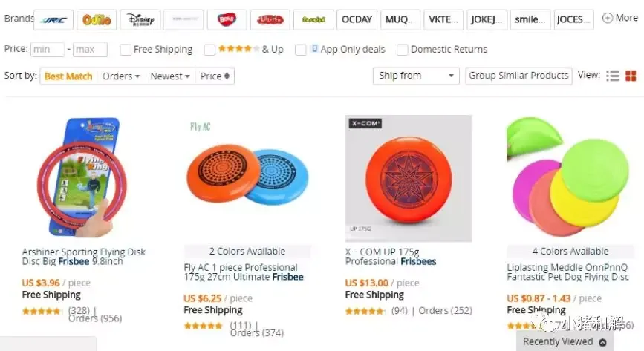Click the min price input field
Image resolution: width=644 pixels, height=351 pixels.
click(48, 50)
